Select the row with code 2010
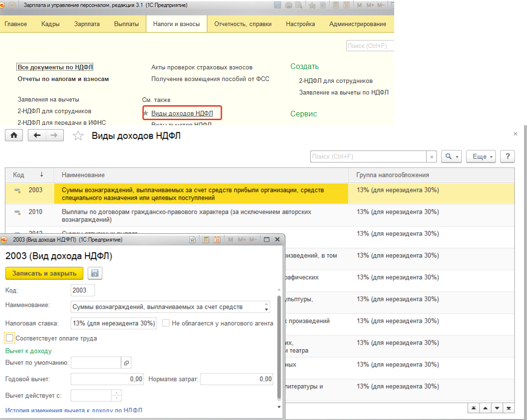Screen dimensions: 527x420 pos(260,216)
